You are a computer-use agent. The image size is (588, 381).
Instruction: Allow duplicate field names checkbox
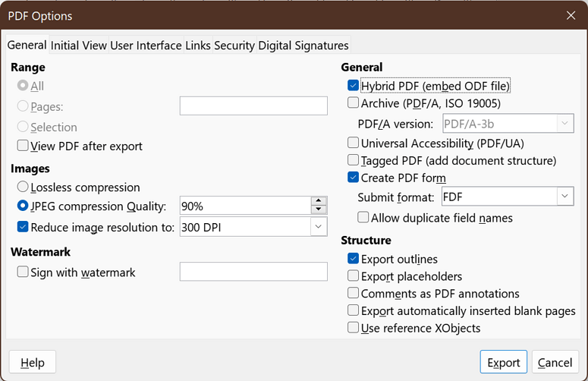pos(363,218)
